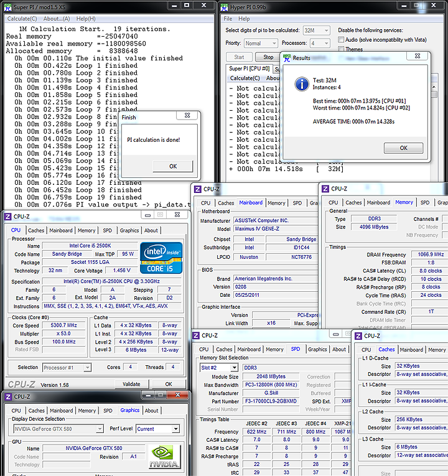Viewport: 448px width, 476px height.
Task: Click the blue information icon in Results dialog
Action: coord(302,84)
